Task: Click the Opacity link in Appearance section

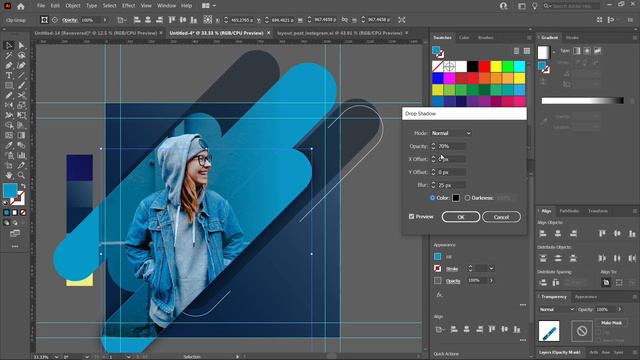Action: coord(453,281)
